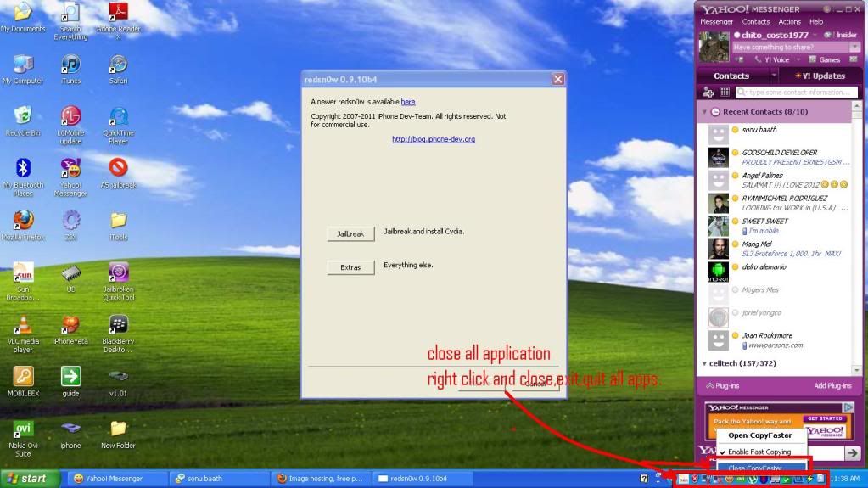The height and width of the screenshot is (488, 868).
Task: Select Jailbroken Quick Tool icon
Action: tap(118, 282)
